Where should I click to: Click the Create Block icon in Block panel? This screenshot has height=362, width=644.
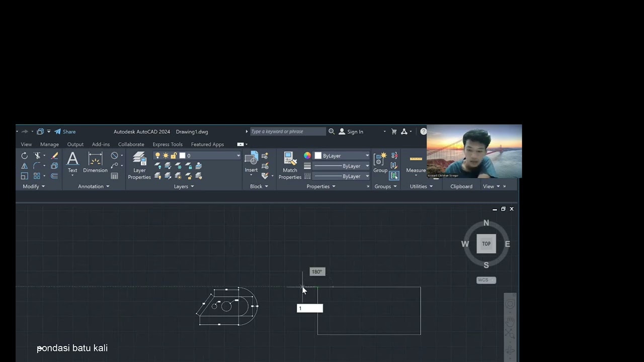tap(265, 156)
